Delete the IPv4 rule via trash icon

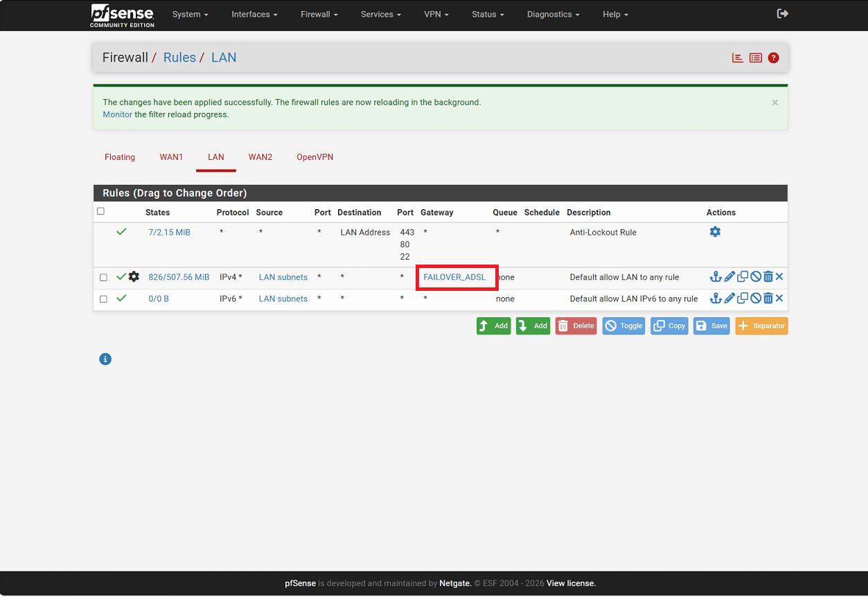pos(768,277)
